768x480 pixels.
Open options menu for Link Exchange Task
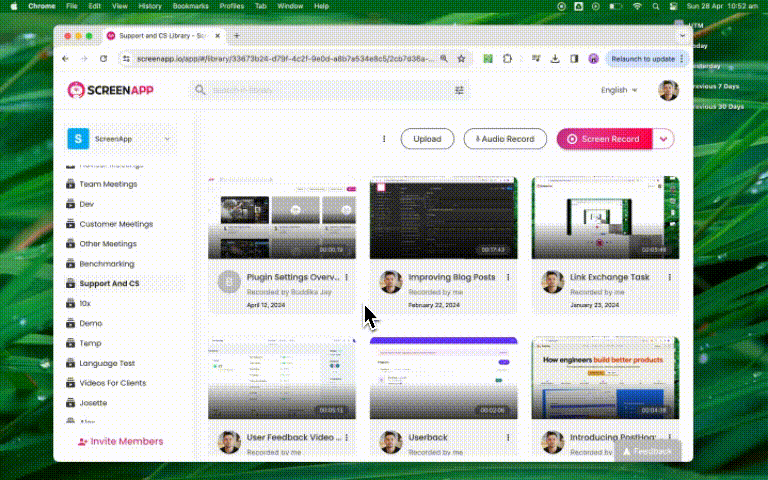point(669,277)
